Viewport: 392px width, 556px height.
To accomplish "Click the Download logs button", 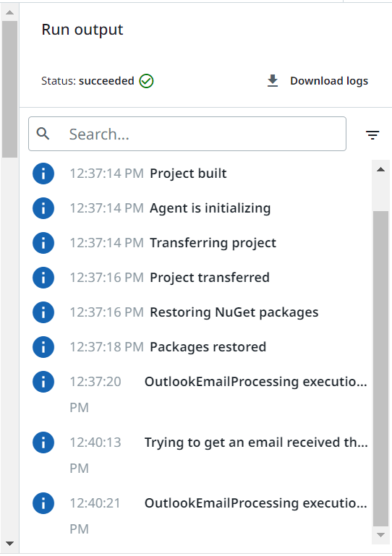I will pos(318,81).
